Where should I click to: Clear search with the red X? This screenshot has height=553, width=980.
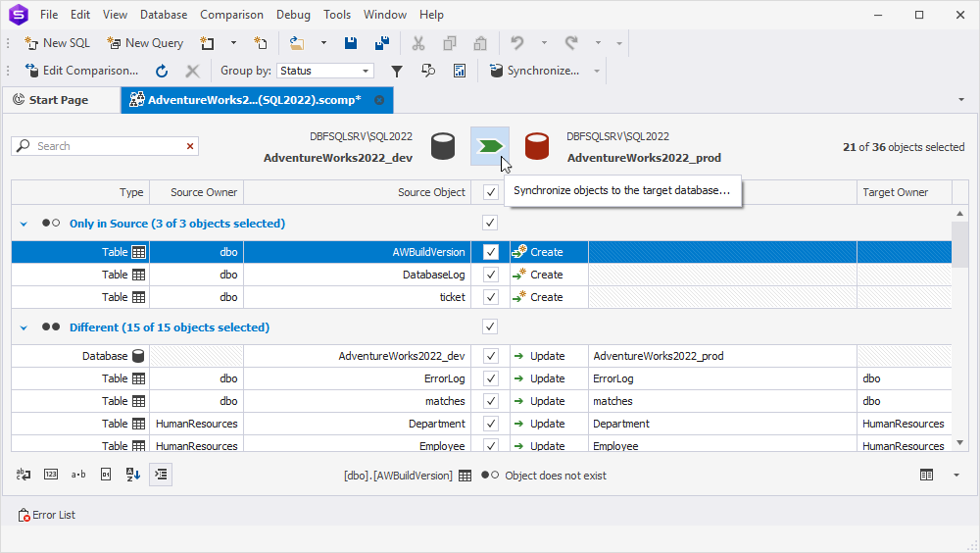coord(190,146)
